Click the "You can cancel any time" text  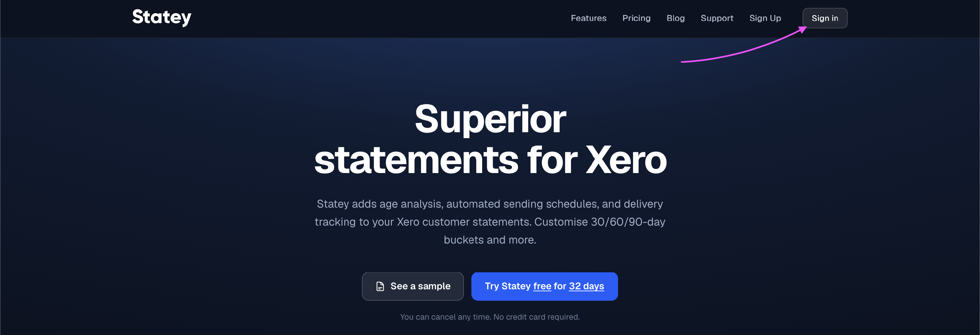click(446, 317)
